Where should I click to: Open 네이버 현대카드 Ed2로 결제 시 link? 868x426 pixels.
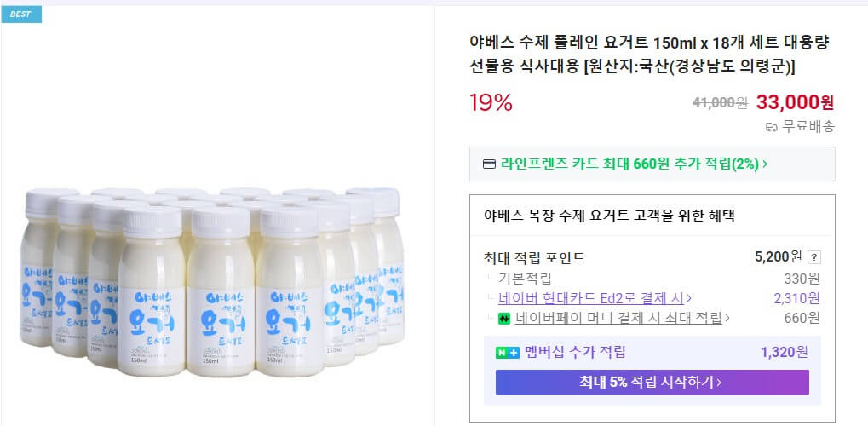tap(595, 298)
